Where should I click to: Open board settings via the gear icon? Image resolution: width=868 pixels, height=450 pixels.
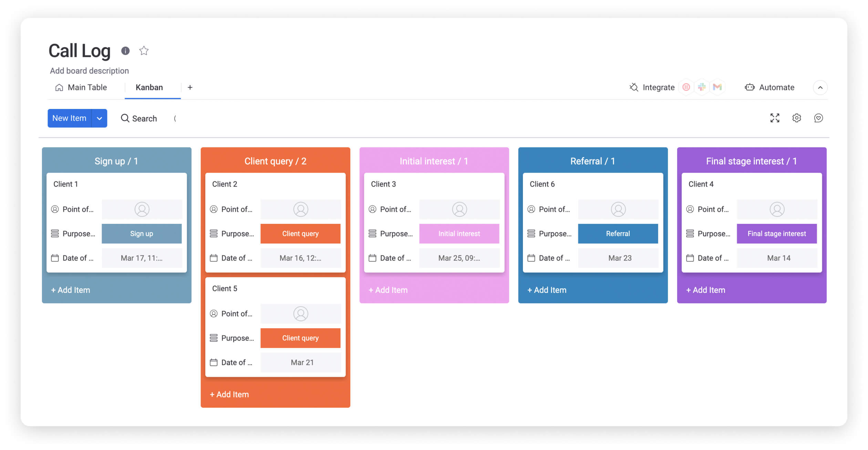(x=796, y=118)
